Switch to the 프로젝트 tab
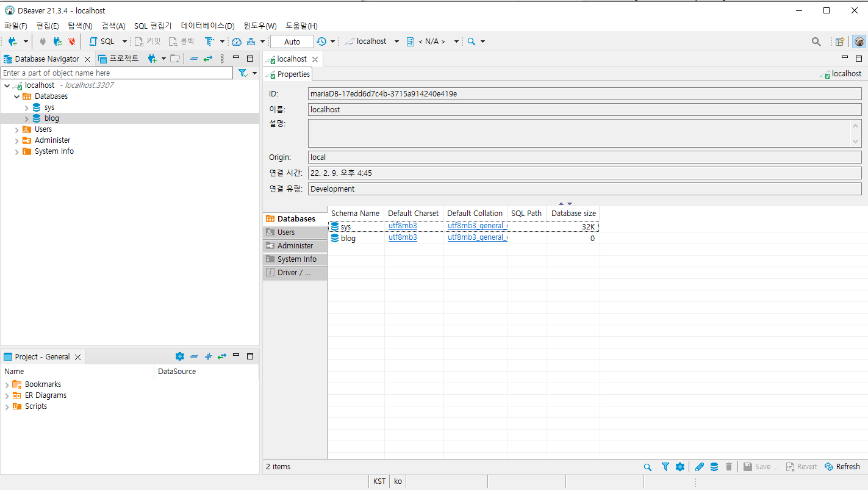Viewport: 868px width, 490px height. (119, 59)
